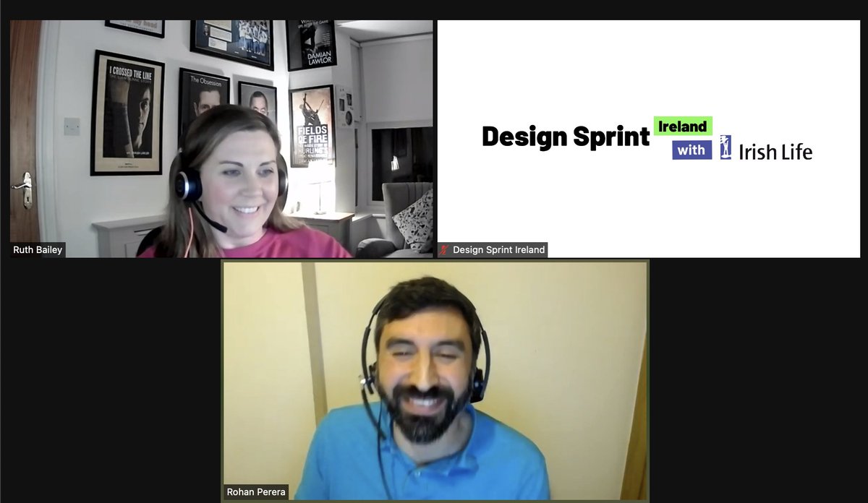Click the 'Design Sprint' heading on the slide

[566, 137]
